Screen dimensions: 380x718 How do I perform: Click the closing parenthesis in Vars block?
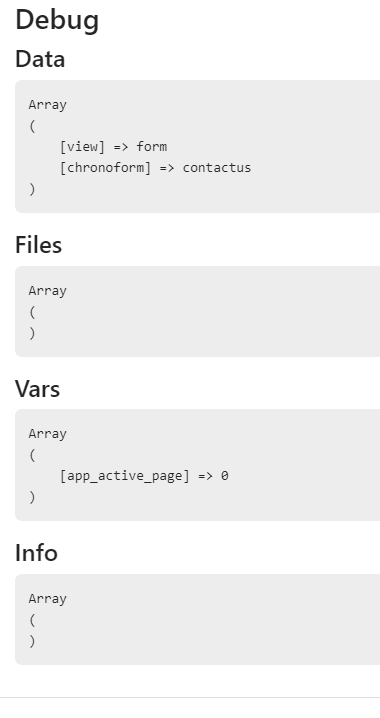point(32,497)
